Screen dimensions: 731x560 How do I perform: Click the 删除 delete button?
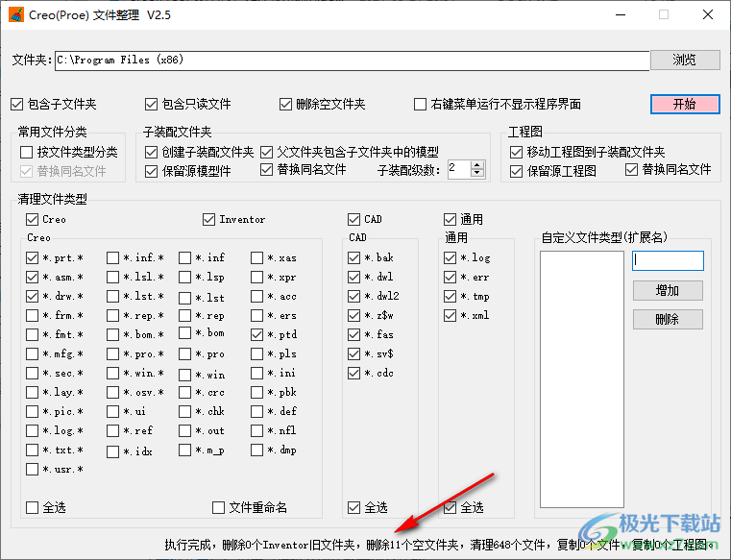point(668,320)
